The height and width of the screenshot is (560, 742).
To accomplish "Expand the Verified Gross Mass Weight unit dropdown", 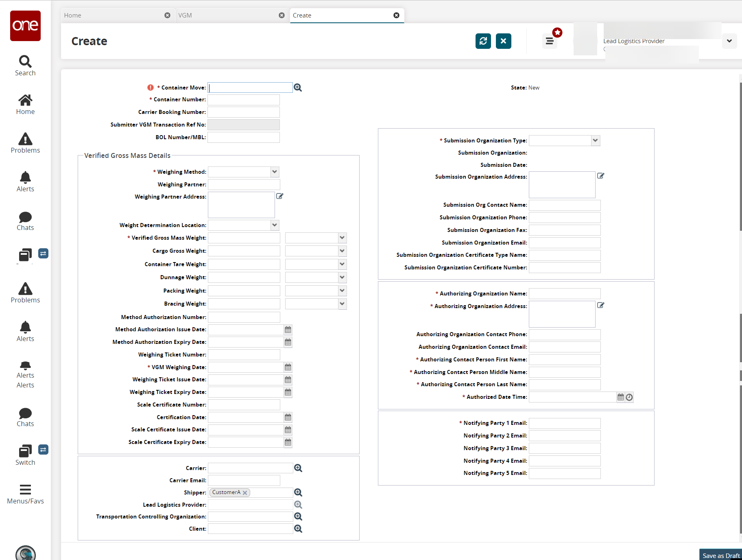I will (342, 238).
